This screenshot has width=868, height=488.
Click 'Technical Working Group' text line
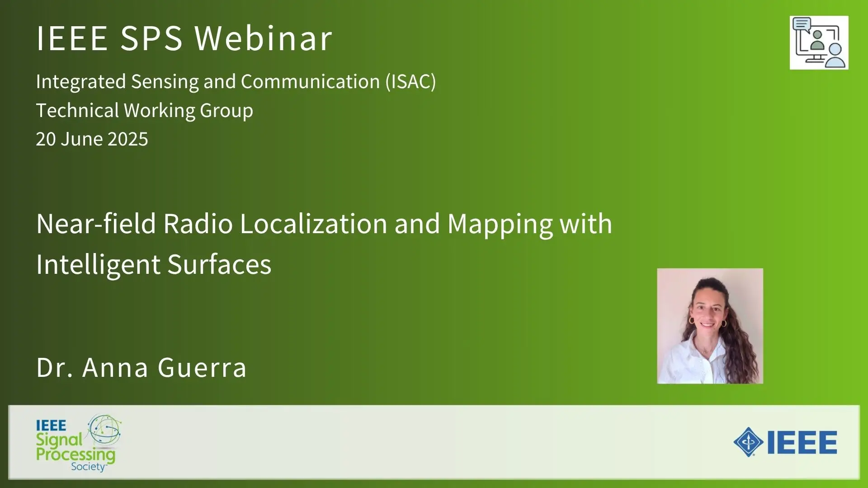pos(144,110)
